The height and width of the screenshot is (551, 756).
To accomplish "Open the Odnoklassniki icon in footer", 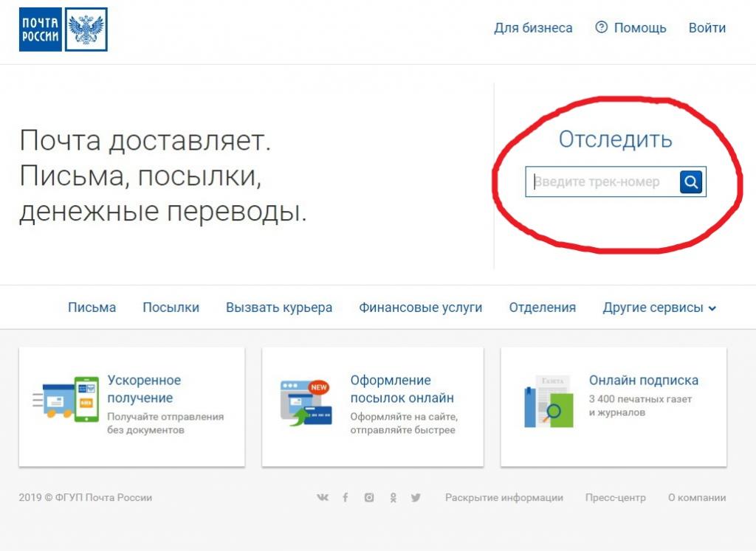I will pos(393,498).
